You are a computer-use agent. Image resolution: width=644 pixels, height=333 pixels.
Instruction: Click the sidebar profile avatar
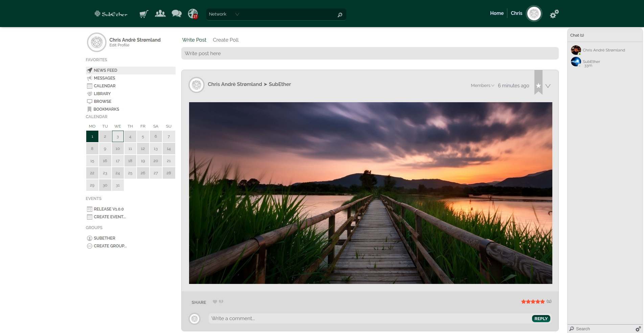click(x=97, y=42)
